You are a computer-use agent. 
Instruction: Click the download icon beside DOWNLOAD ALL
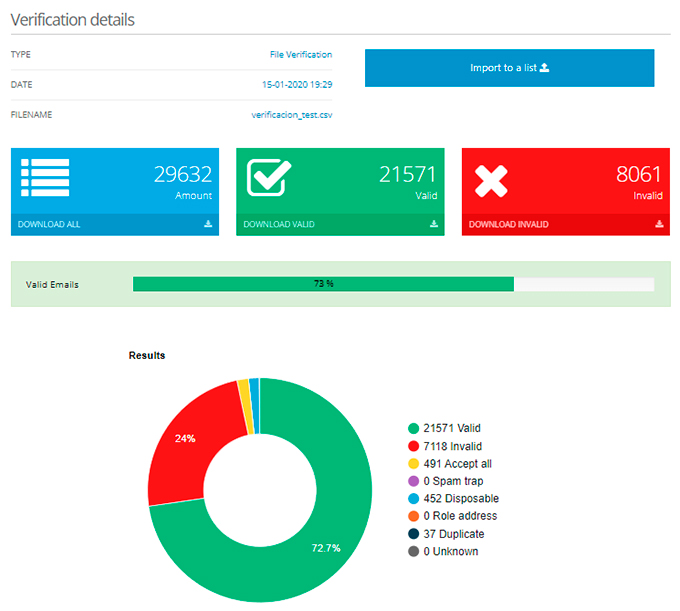pos(208,224)
